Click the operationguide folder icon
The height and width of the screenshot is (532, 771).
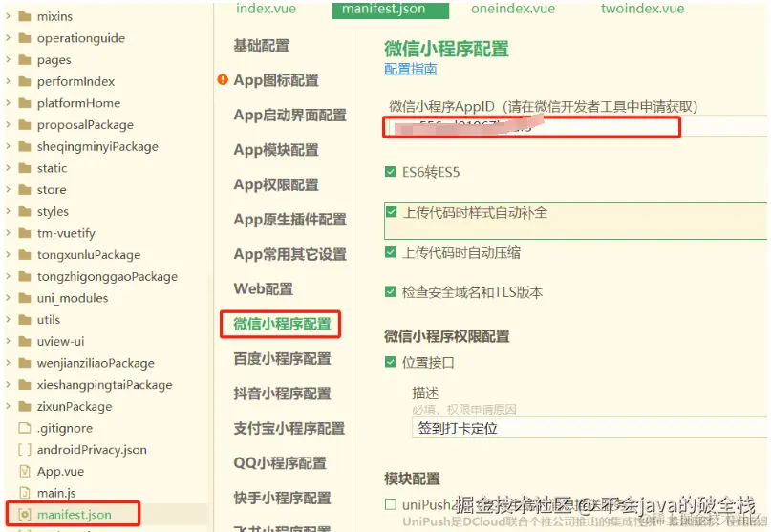click(25, 38)
